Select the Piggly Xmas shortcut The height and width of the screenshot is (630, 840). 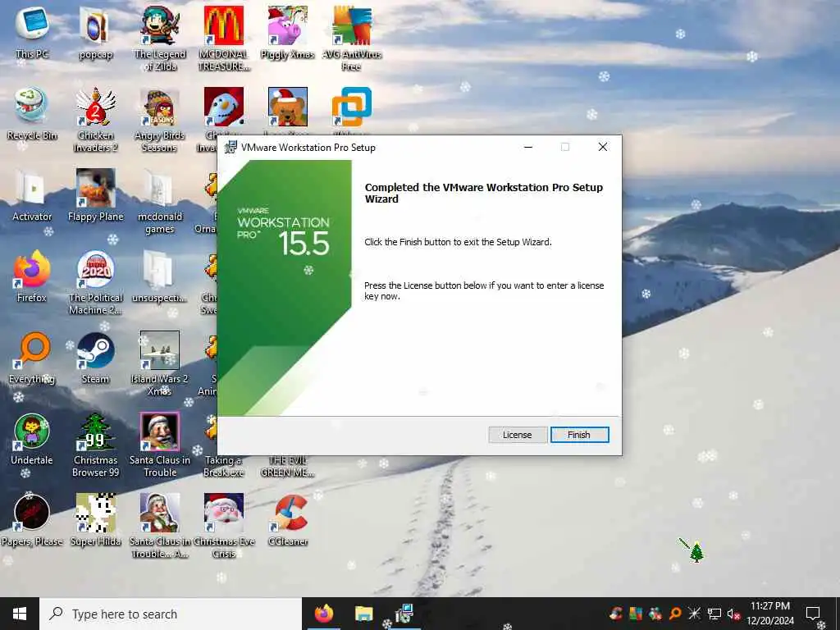coord(288,33)
